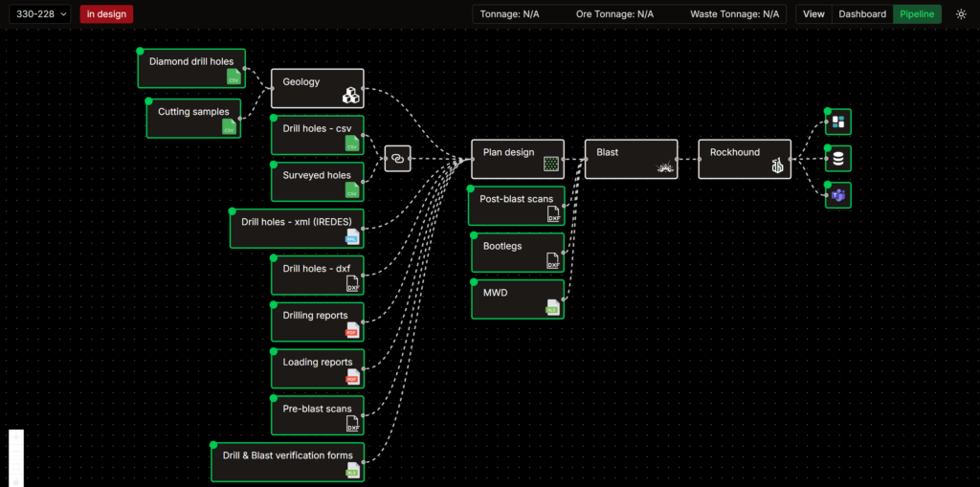The height and width of the screenshot is (487, 980).
Task: Open the database output node
Action: (837, 159)
